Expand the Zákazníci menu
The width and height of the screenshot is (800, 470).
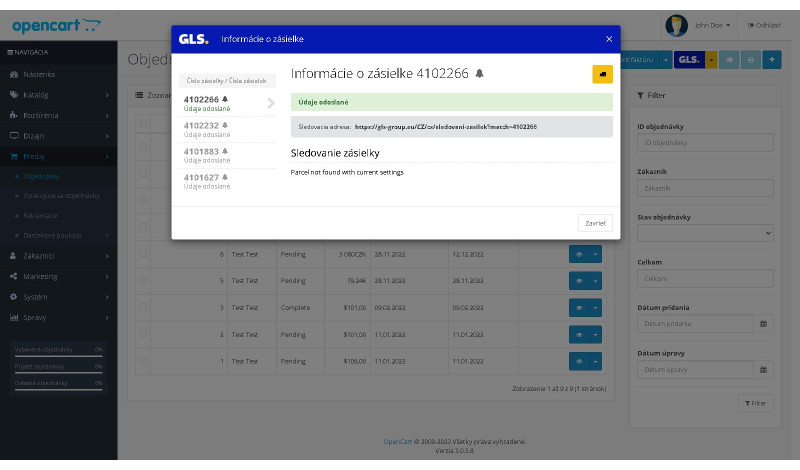tap(59, 256)
